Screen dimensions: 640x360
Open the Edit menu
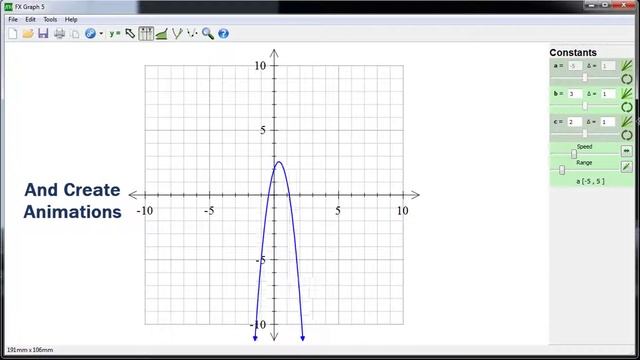30,19
